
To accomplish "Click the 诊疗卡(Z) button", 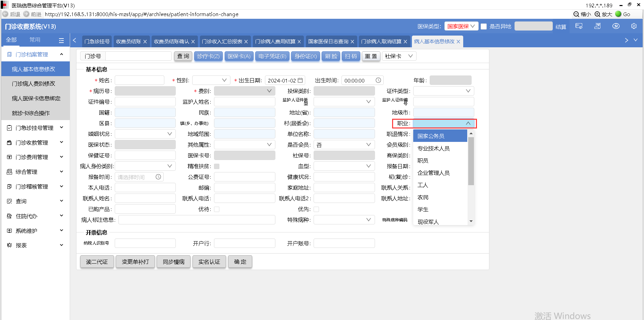I will pyautogui.click(x=208, y=56).
